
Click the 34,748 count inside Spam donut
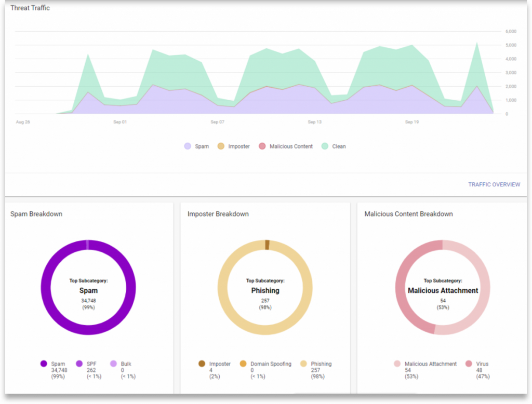click(88, 301)
